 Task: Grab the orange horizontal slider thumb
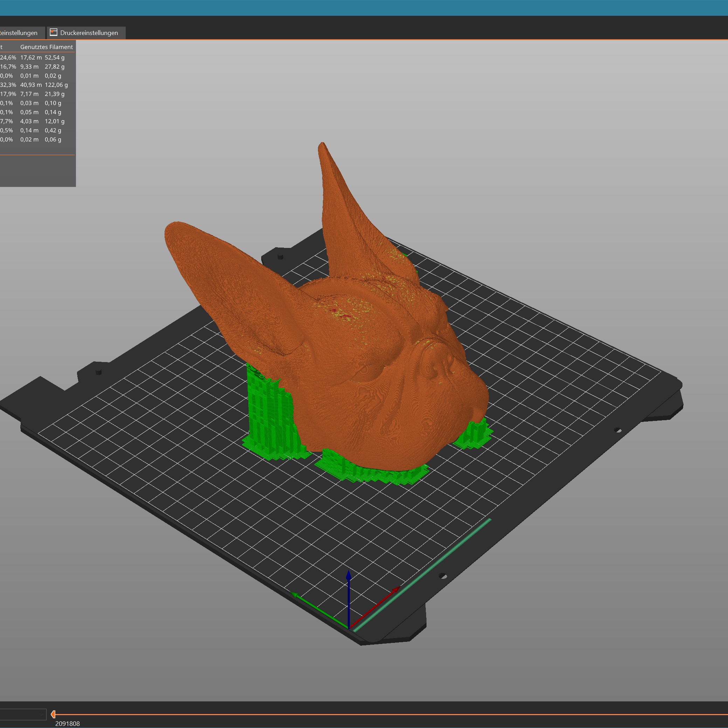pyautogui.click(x=53, y=714)
